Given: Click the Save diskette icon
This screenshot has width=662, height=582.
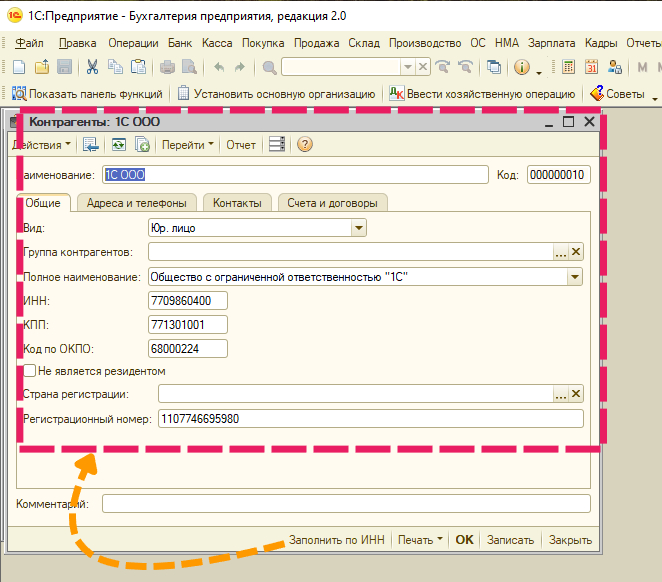Looking at the screenshot, I should (x=64, y=67).
